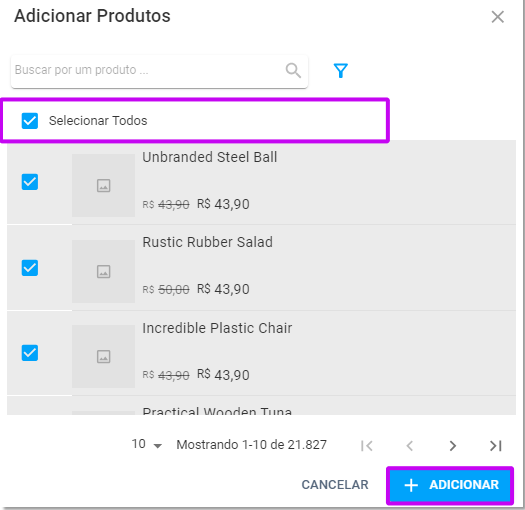Click the Rustic Rubber Salad image placeholder

tap(103, 271)
